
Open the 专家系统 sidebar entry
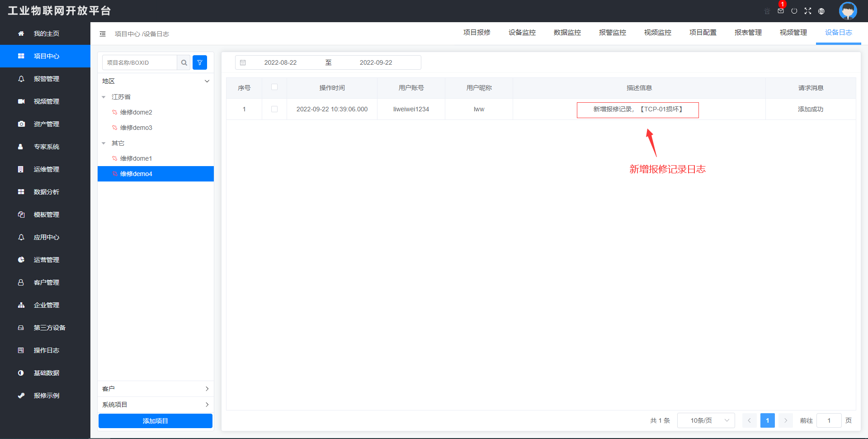tap(45, 147)
